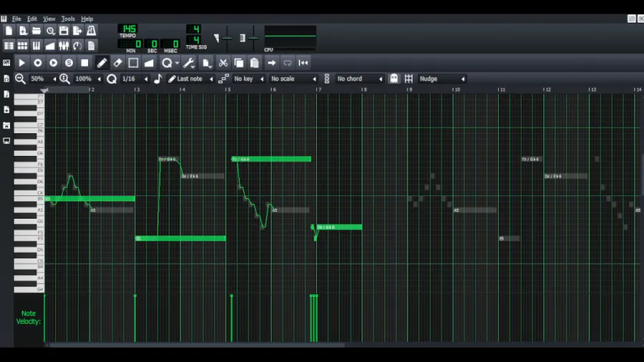This screenshot has height=362, width=644.
Task: Open the Last note length dropdown
Action: tap(190, 79)
